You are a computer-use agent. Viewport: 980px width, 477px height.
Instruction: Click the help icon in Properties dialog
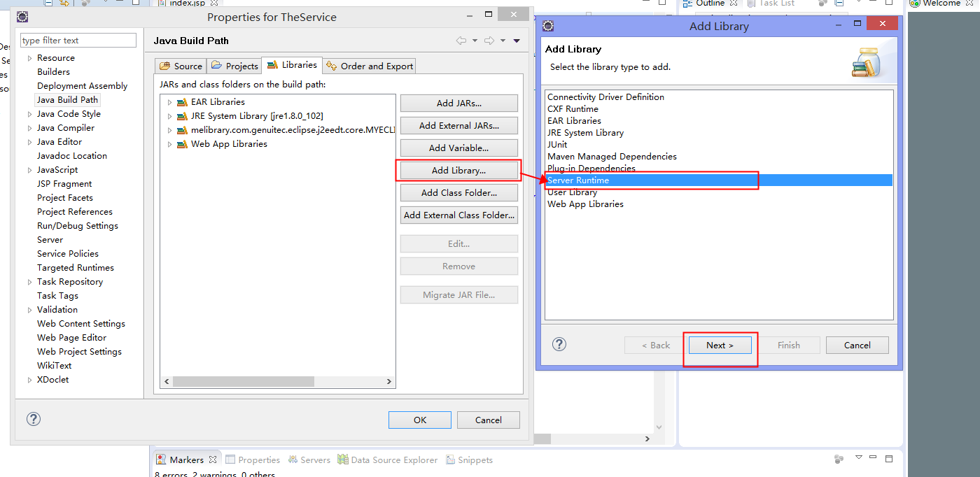point(33,418)
